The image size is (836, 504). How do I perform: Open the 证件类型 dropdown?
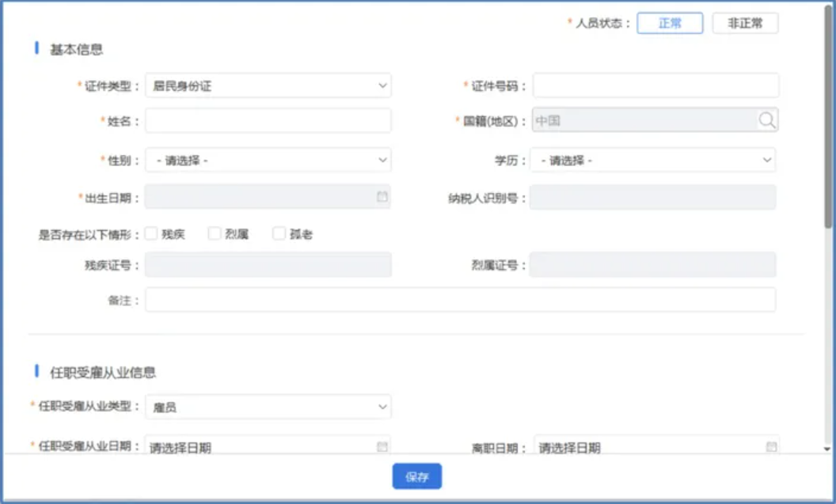pos(268,85)
